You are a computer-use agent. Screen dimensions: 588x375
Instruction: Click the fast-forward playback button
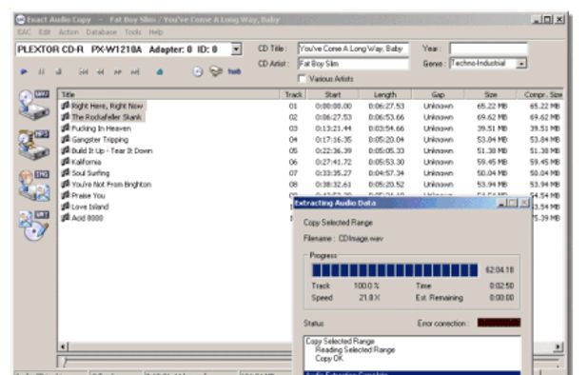[x=118, y=71]
